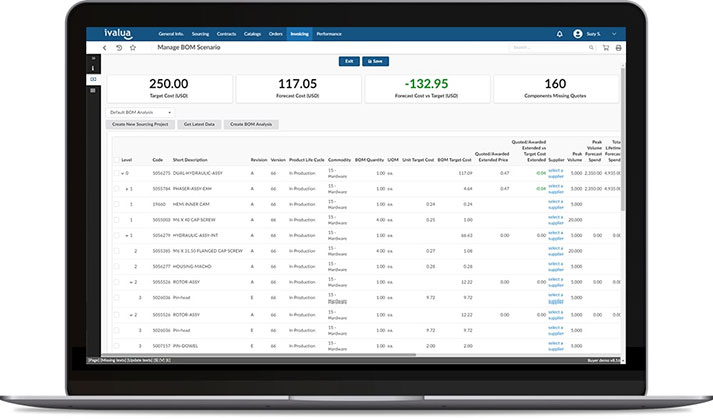Viewport: 713px width, 419px height.
Task: Click code 5056275 in the table
Action: click(161, 173)
